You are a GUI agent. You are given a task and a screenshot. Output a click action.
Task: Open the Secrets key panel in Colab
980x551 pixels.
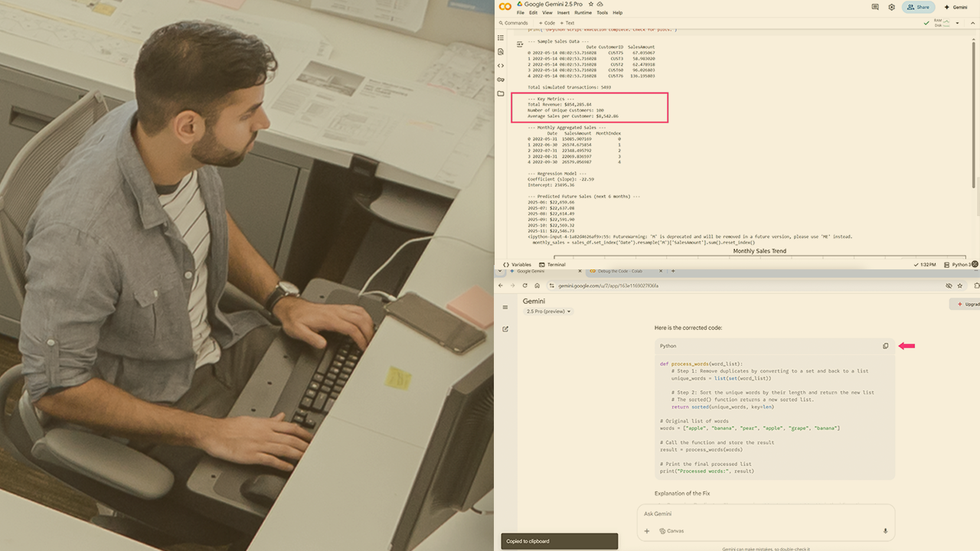pos(501,80)
